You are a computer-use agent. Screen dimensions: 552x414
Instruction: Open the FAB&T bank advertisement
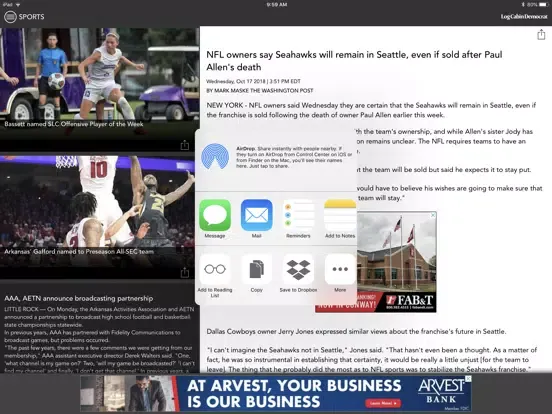397,262
